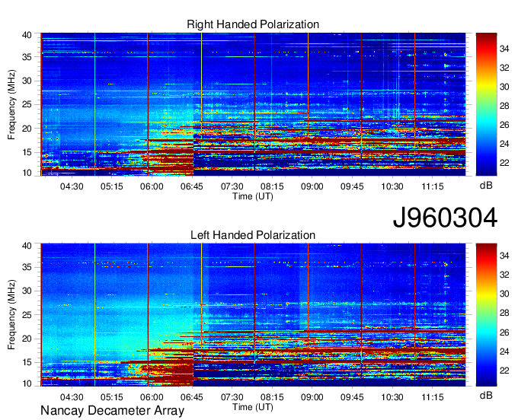Click the "07:30" time tick of Left Handed plot
Screen dimensions: 518x420
coord(232,397)
